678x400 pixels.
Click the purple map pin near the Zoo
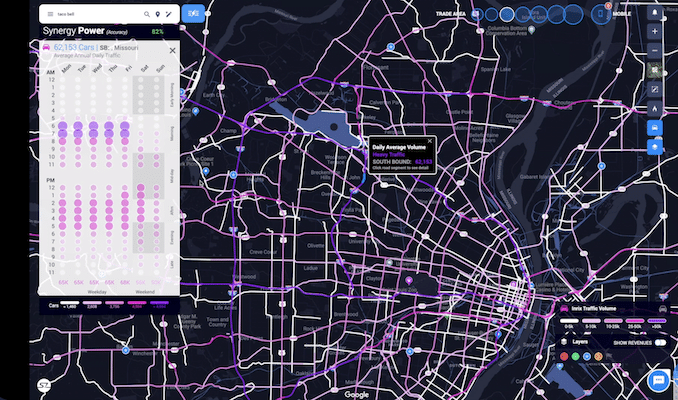[409, 281]
